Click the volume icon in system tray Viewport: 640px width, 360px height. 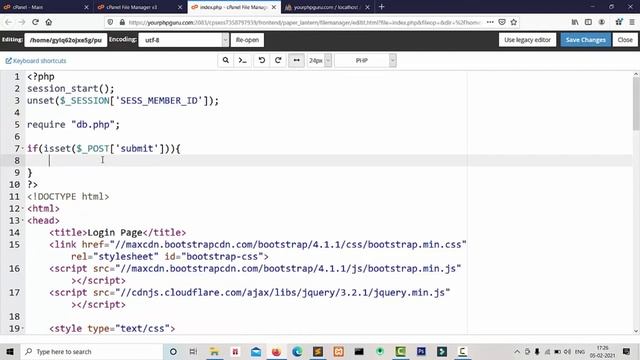point(567,351)
